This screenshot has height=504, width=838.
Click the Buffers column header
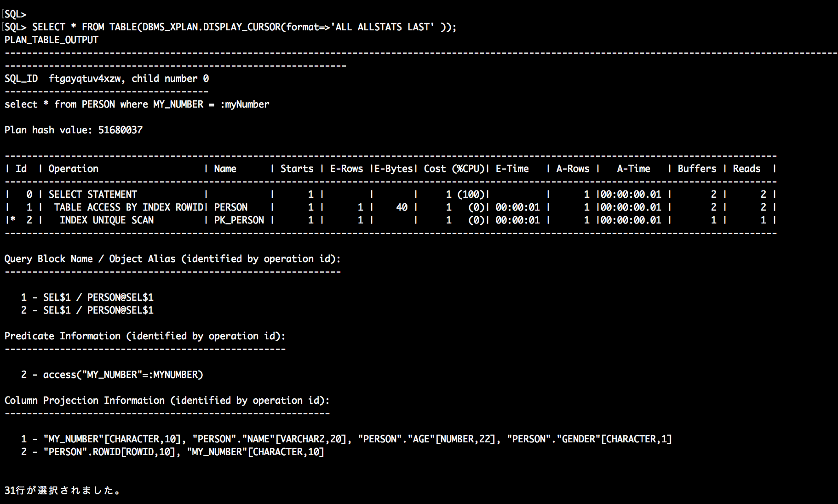click(x=697, y=169)
